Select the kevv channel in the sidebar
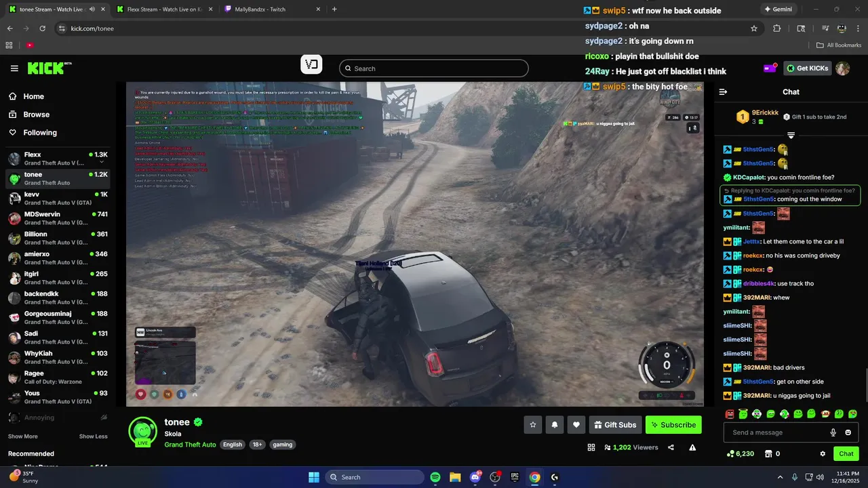This screenshot has height=488, width=868. tap(58, 199)
